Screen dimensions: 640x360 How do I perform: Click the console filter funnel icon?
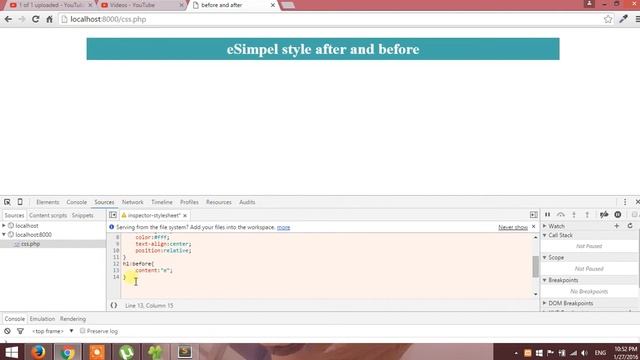click(x=20, y=331)
